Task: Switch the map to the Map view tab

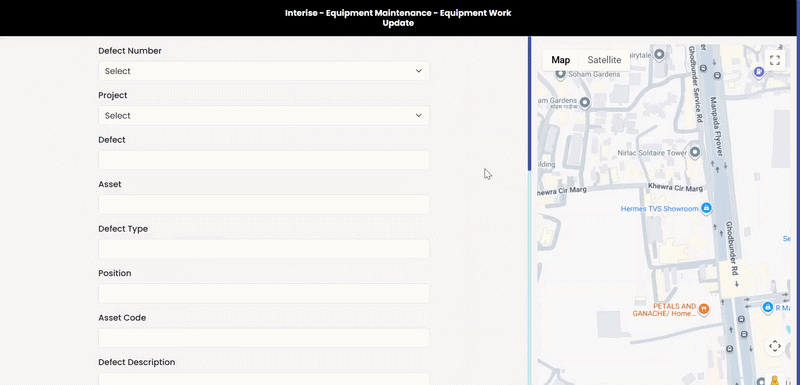Action: (x=560, y=60)
